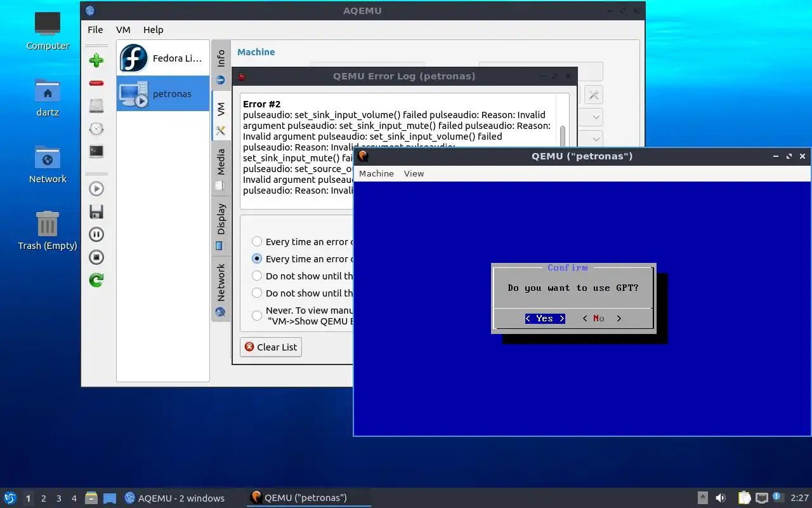Click the Stop VM icon
812x508 pixels.
pos(96,257)
